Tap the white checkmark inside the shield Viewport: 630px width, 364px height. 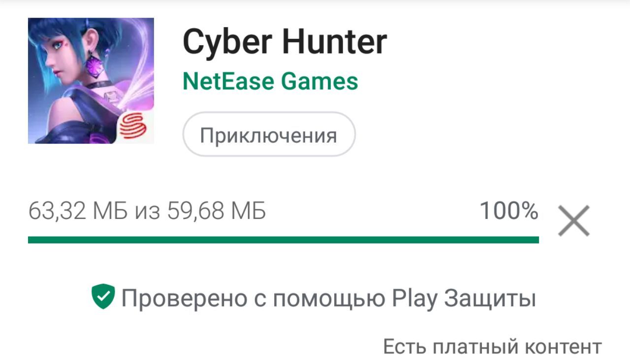[103, 296]
